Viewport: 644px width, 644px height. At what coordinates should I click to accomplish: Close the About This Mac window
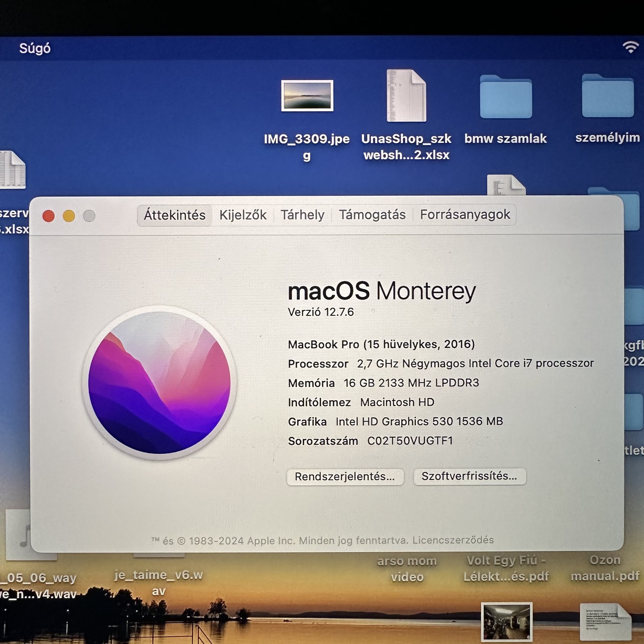tap(48, 216)
